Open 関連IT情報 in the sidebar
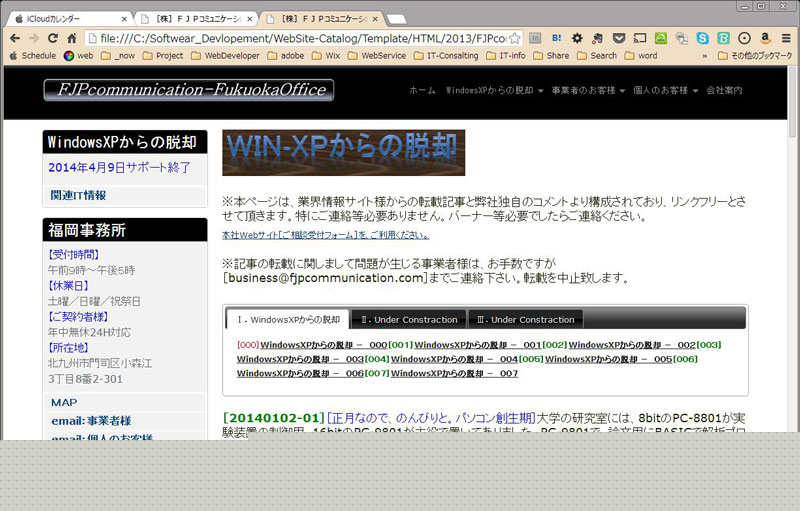Image resolution: width=800 pixels, height=511 pixels. pos(78,195)
